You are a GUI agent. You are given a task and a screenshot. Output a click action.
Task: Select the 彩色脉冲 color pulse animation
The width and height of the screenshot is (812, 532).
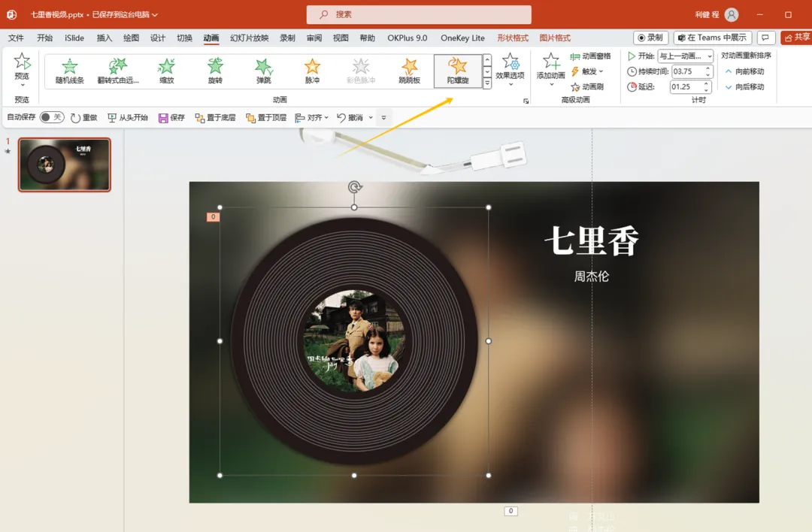click(361, 71)
